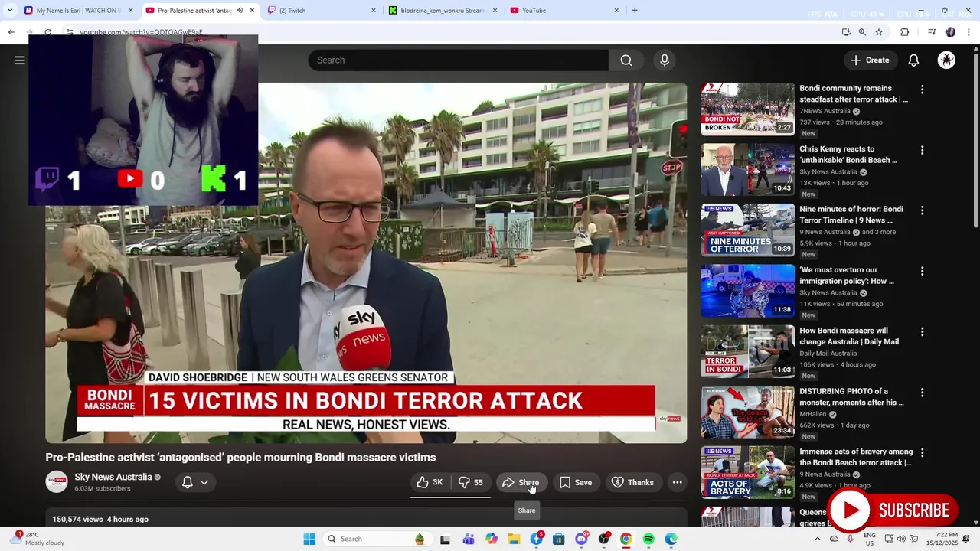Click the red SUBSCRIBE overlay button
Image resolution: width=980 pixels, height=551 pixels.
[893, 510]
